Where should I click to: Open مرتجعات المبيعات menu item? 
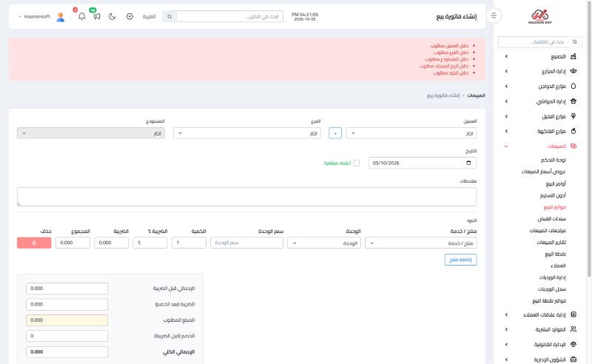[x=548, y=230]
